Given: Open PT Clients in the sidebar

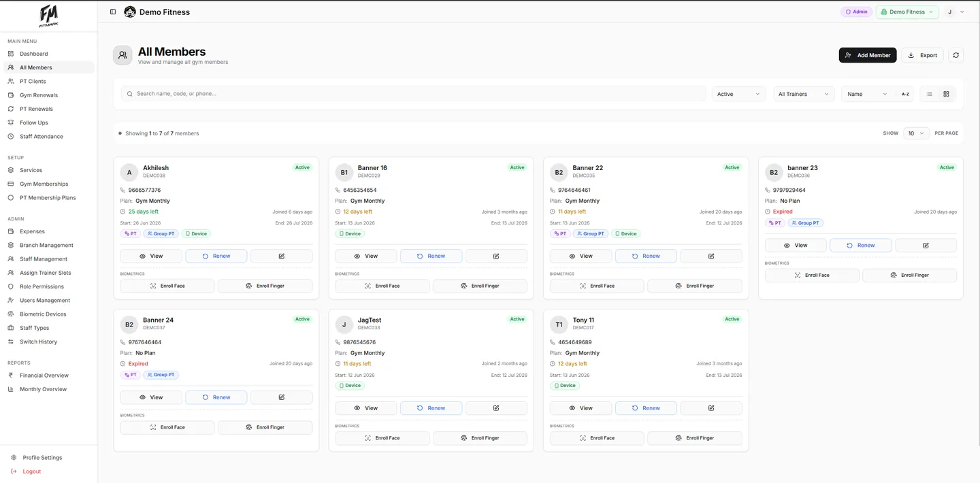Looking at the screenshot, I should [x=33, y=81].
